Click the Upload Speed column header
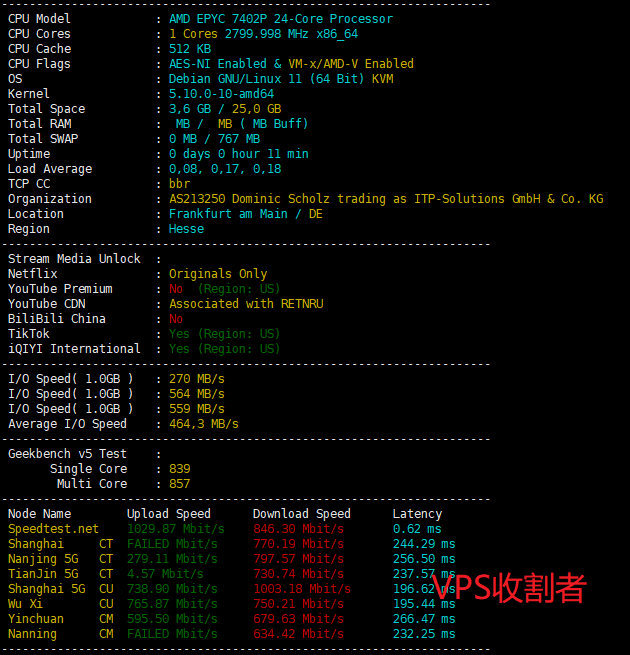Viewport: 630px width, 655px height. [x=169, y=514]
